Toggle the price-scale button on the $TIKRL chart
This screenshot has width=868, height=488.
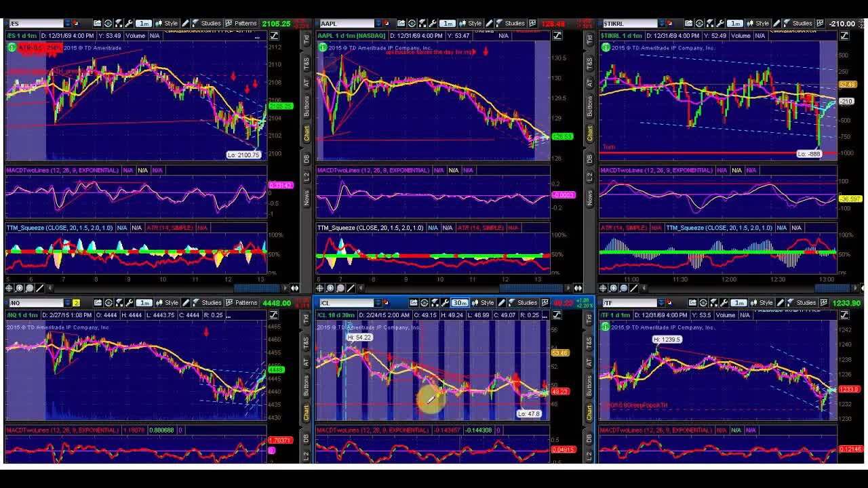coord(844,36)
